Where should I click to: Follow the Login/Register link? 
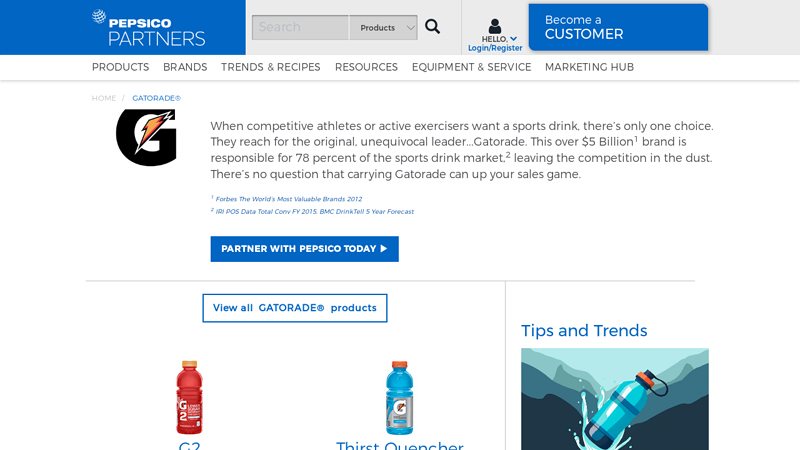(x=495, y=48)
